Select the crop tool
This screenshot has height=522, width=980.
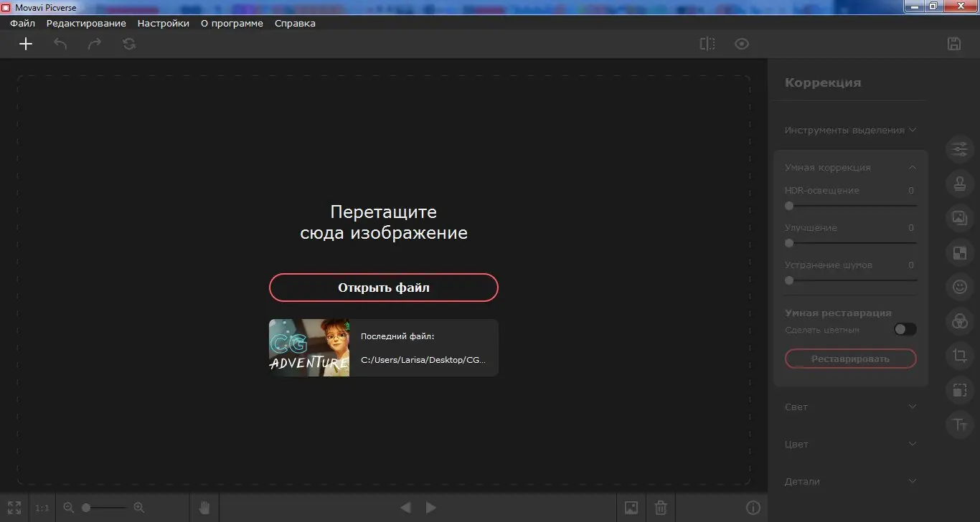point(960,356)
